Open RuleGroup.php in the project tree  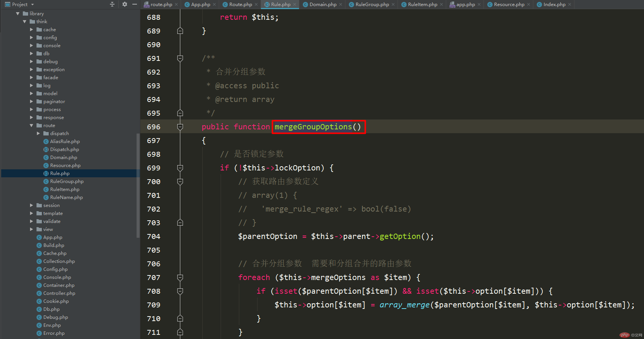pos(67,181)
